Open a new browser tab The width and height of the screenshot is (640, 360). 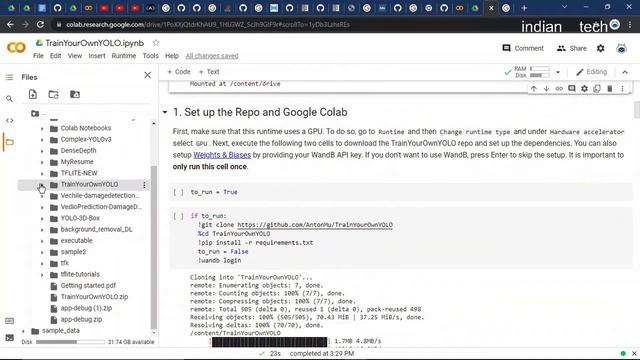(x=524, y=8)
